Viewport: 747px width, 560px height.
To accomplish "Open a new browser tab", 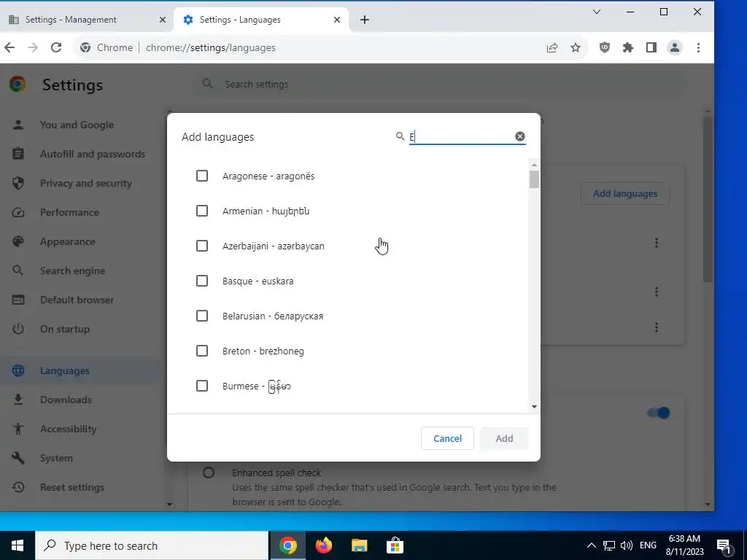I will point(365,20).
